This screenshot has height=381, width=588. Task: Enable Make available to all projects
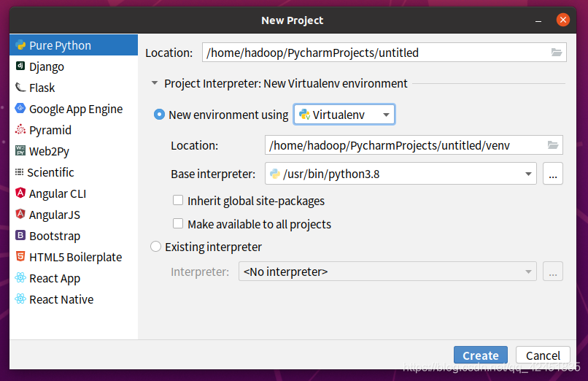click(178, 223)
